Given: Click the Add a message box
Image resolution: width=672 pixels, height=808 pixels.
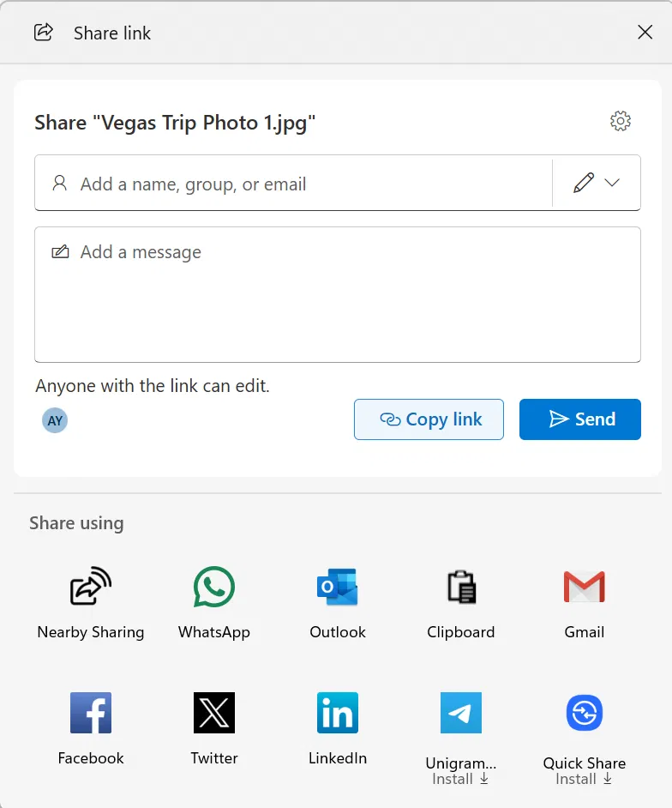Looking at the screenshot, I should pyautogui.click(x=337, y=292).
